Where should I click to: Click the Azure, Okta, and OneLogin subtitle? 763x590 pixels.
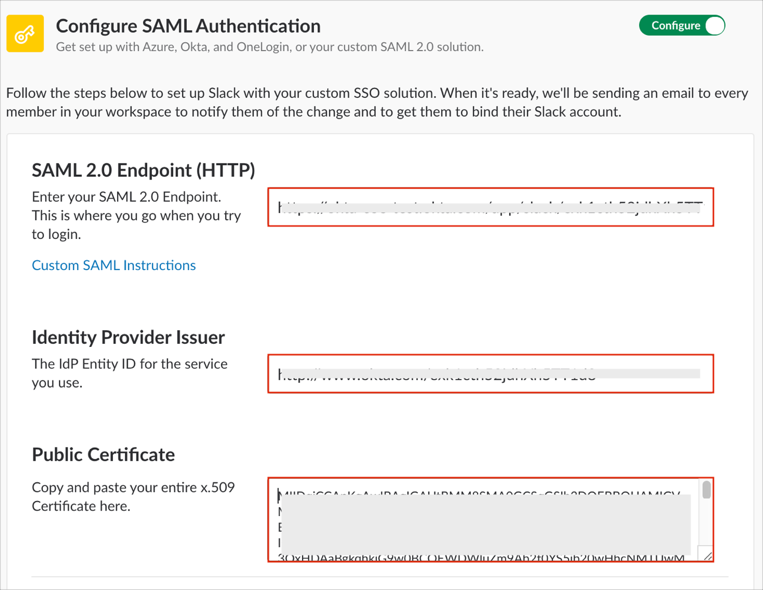click(269, 47)
